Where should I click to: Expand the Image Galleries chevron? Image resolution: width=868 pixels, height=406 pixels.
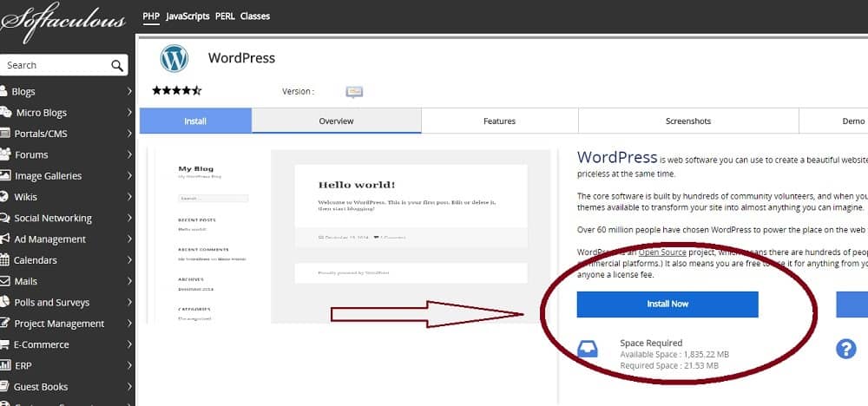coord(129,175)
